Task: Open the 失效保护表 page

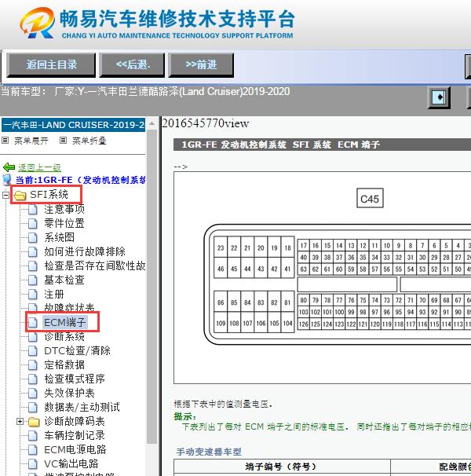Action: [69, 393]
